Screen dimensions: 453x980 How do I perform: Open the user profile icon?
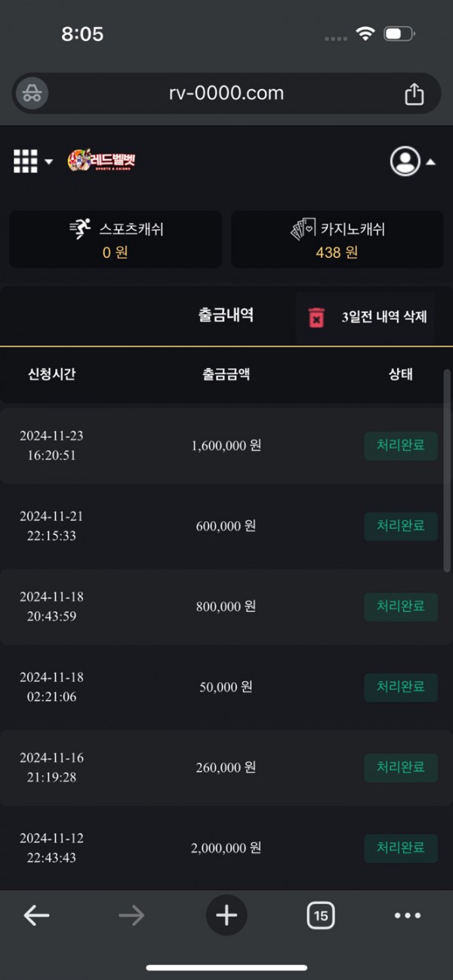(x=405, y=161)
